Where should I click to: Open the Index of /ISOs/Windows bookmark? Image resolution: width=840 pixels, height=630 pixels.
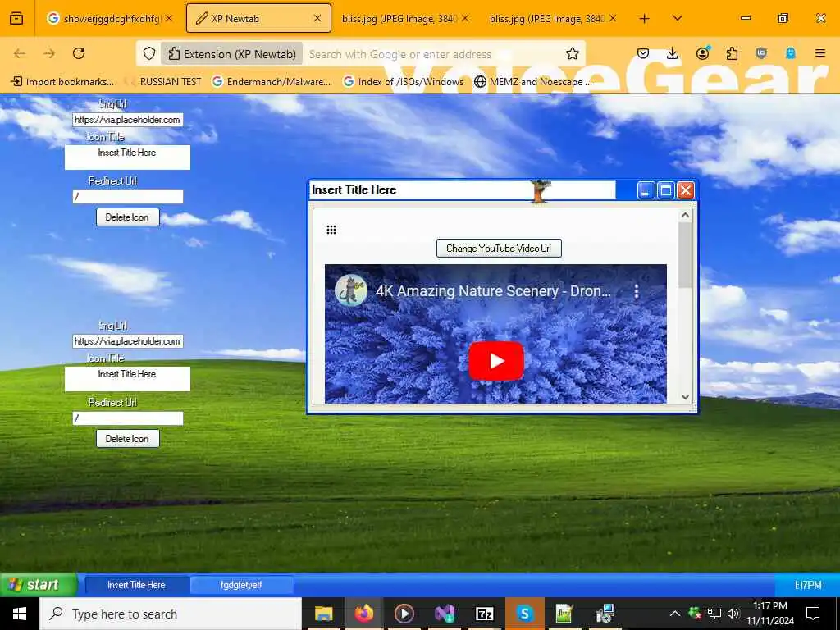[404, 82]
